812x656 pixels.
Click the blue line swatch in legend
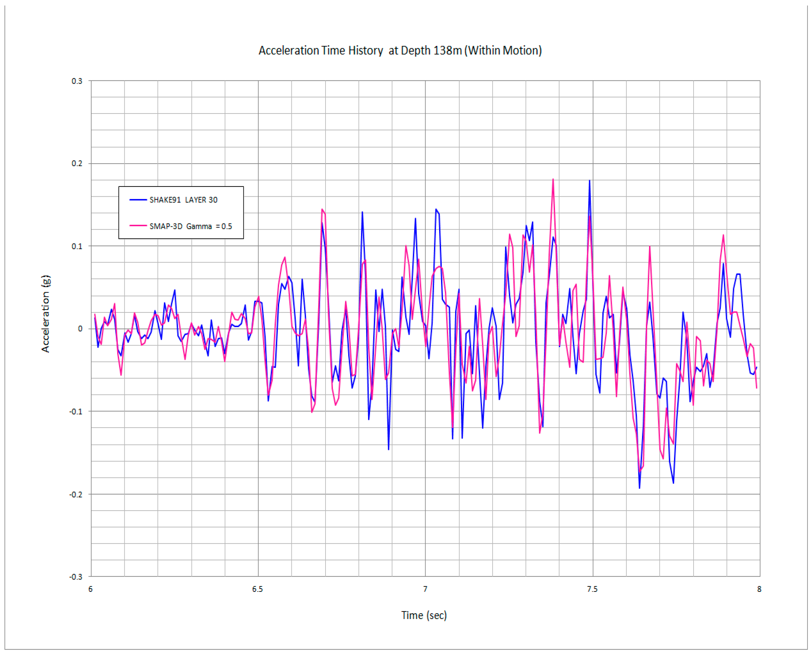138,200
